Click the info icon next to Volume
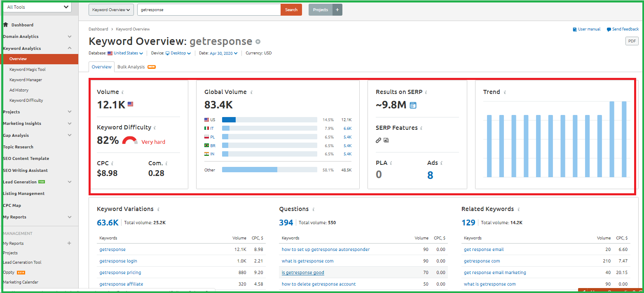Viewport: 644px width, 293px height. tap(122, 92)
